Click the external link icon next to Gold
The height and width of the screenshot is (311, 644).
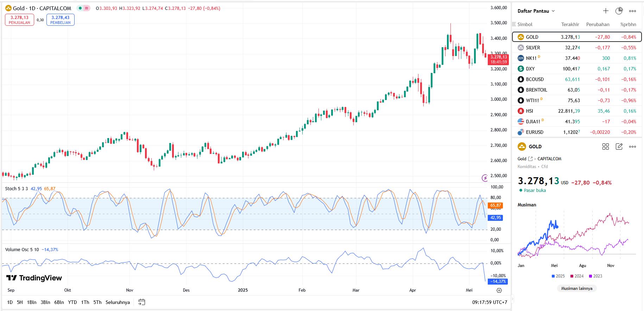pos(530,159)
